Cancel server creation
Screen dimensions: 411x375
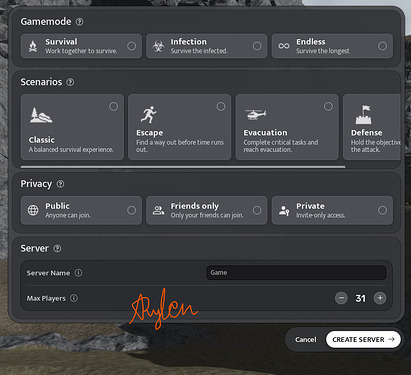[x=306, y=340]
